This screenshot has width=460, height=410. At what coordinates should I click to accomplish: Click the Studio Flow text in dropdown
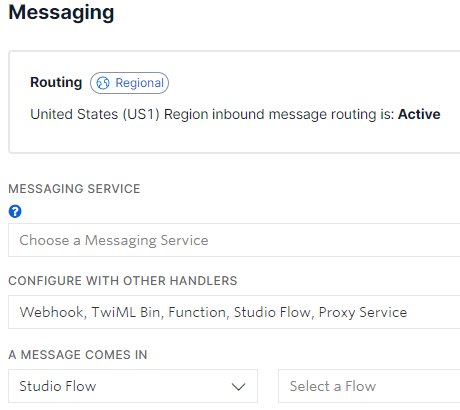(x=58, y=386)
